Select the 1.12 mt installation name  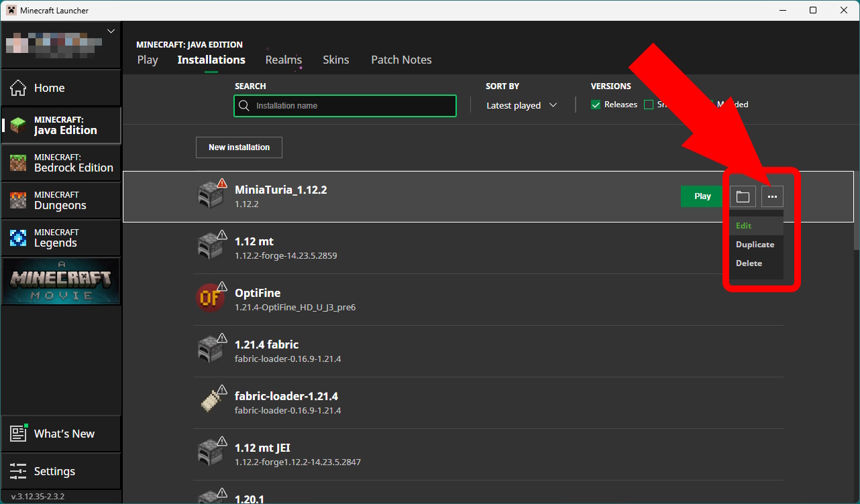click(254, 241)
